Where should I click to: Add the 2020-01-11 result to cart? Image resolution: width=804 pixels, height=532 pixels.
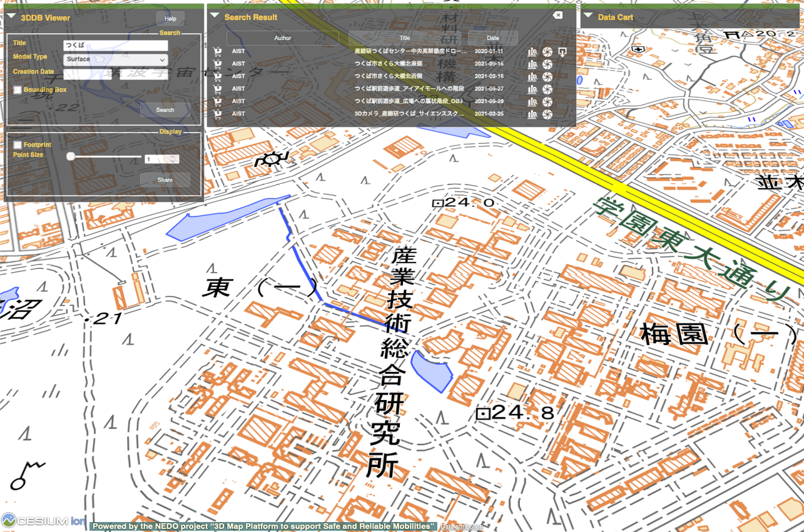pyautogui.click(x=218, y=51)
